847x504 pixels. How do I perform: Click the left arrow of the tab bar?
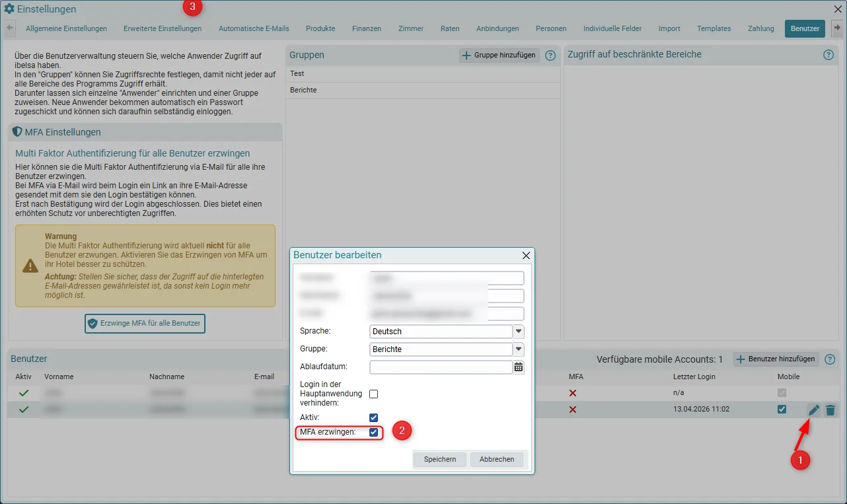[x=10, y=28]
